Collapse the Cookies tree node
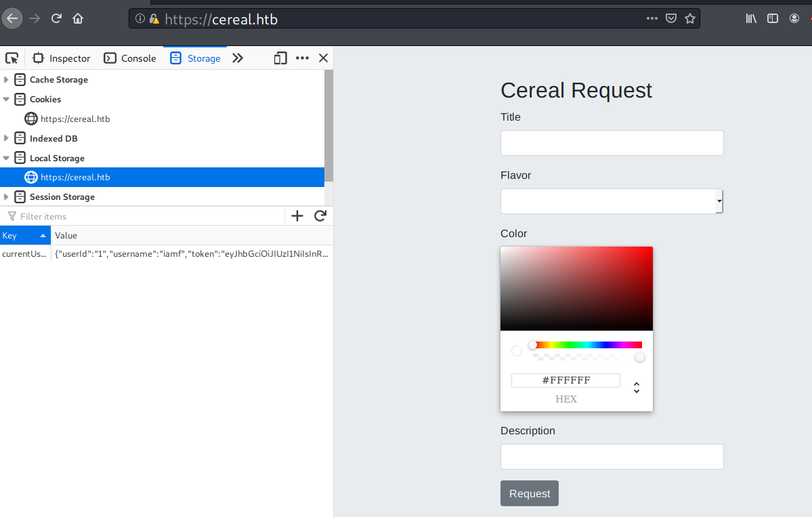Screen dimensions: 812x517 (6, 100)
